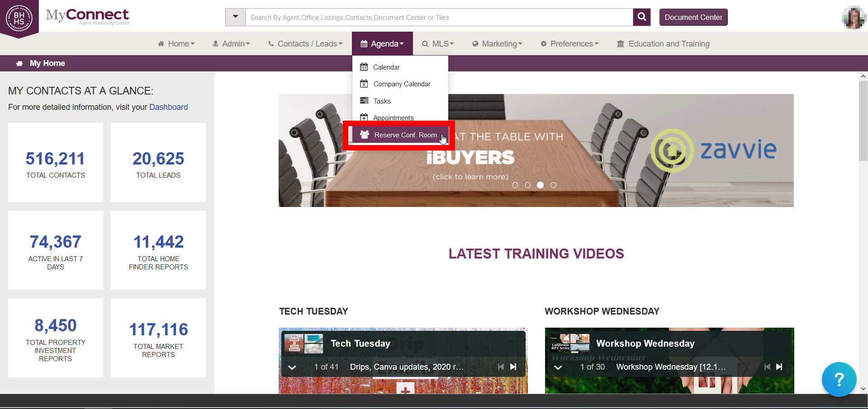Expand the MLS menu
The width and height of the screenshot is (868, 409).
coord(438,44)
